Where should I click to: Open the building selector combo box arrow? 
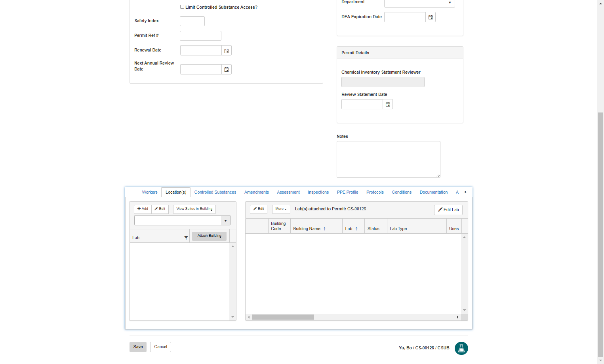pos(225,221)
